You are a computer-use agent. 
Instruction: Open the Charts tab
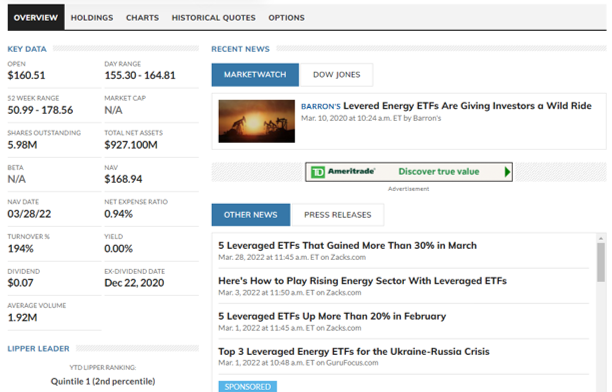click(x=142, y=18)
